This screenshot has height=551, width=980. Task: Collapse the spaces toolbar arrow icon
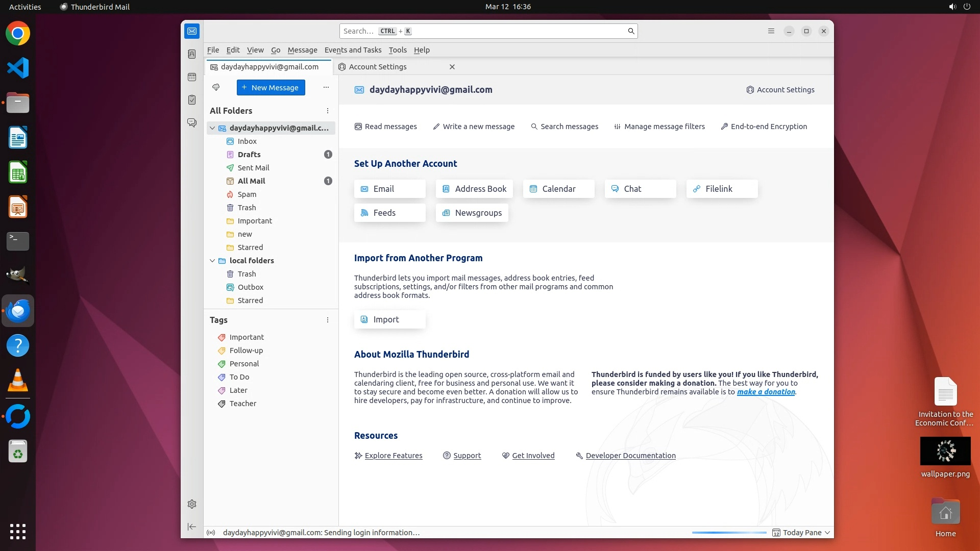pos(192,527)
